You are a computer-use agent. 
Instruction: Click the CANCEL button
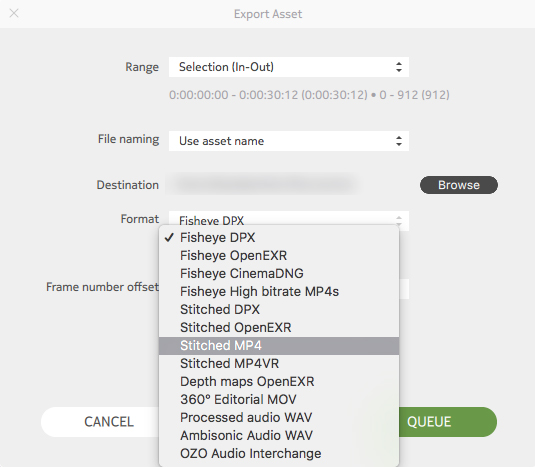click(101, 422)
